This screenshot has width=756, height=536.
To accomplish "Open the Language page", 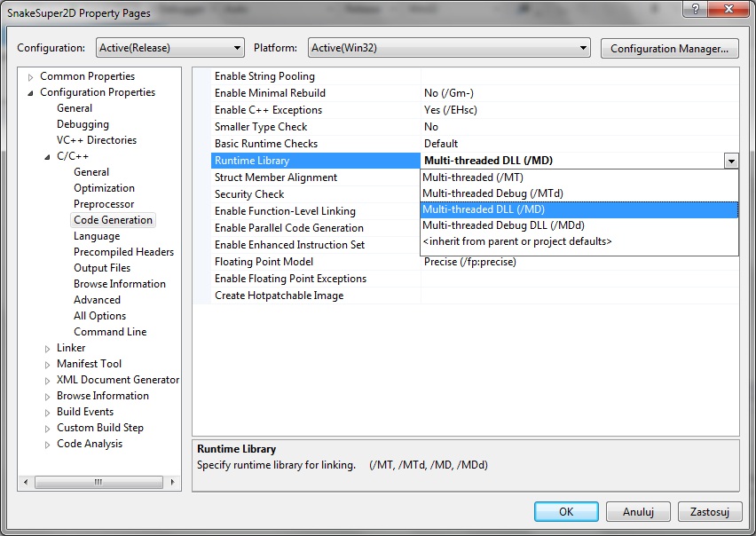I will tap(97, 236).
